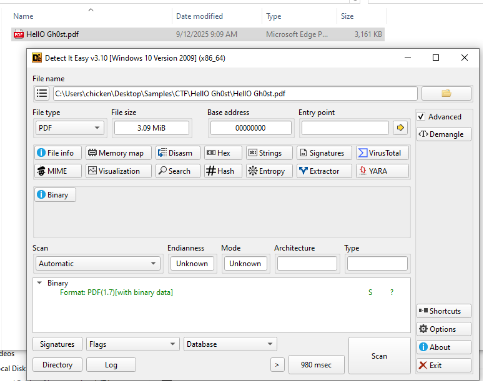Open the Hex viewer
The width and height of the screenshot is (483, 381).
223,153
